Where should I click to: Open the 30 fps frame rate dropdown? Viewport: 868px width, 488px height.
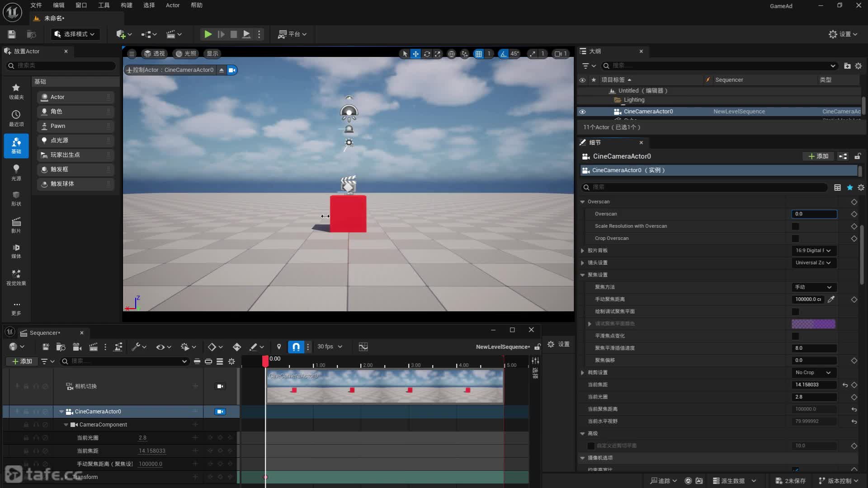pos(330,347)
